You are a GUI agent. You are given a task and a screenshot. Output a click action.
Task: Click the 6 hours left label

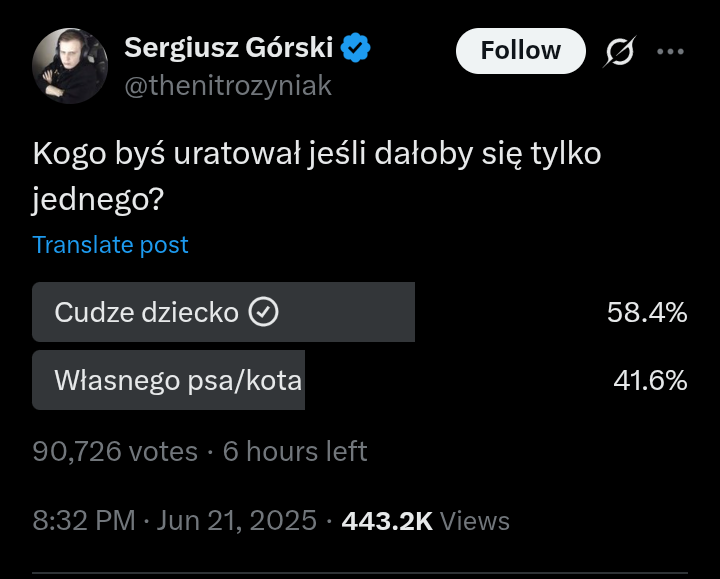295,451
